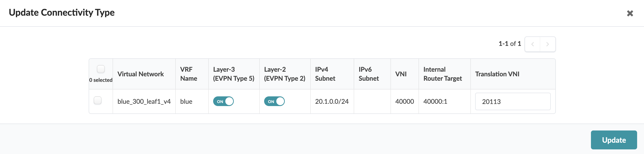Click the VNI column header
The width and height of the screenshot is (644, 154).
[x=401, y=74]
